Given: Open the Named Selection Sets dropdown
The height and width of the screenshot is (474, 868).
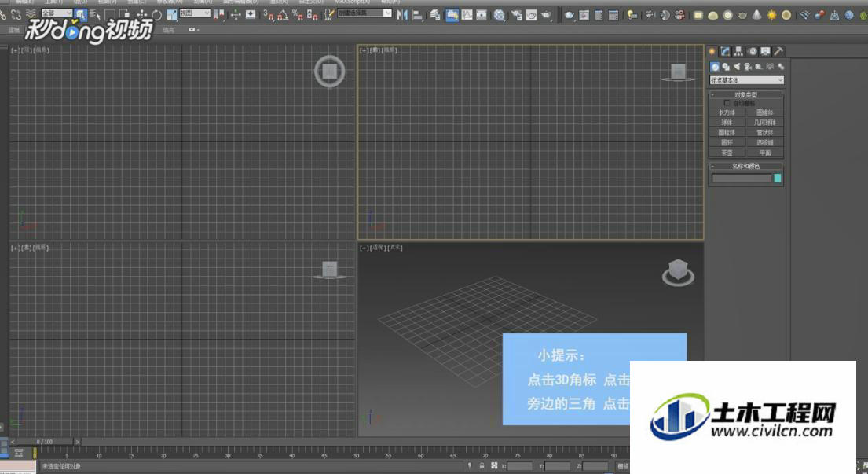Looking at the screenshot, I should click(x=364, y=13).
